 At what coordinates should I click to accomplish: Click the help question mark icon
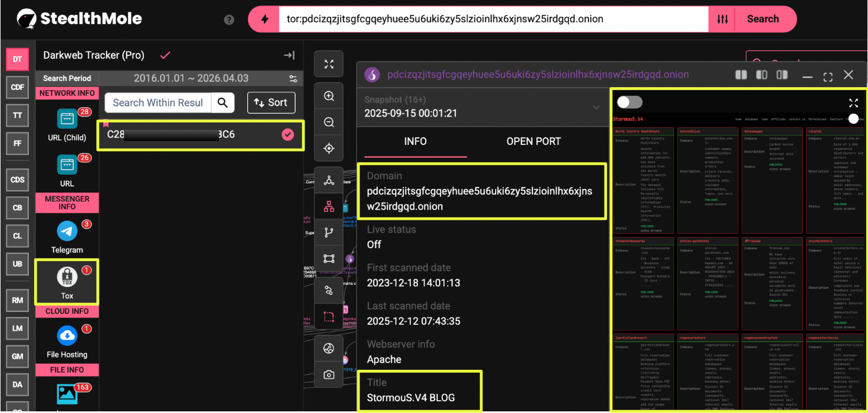[x=229, y=19]
